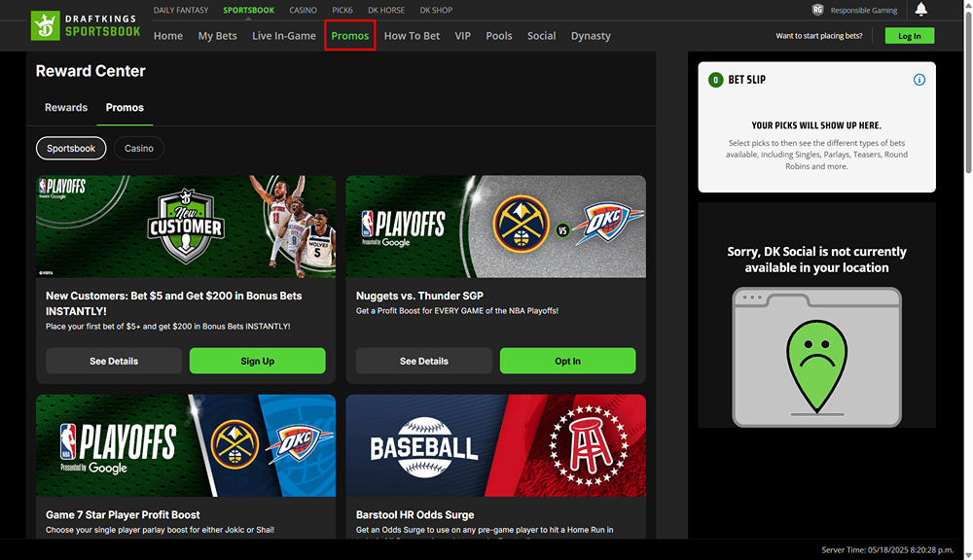Click 'Want to start placing bets?' text
This screenshot has width=973, height=560.
pyautogui.click(x=819, y=36)
